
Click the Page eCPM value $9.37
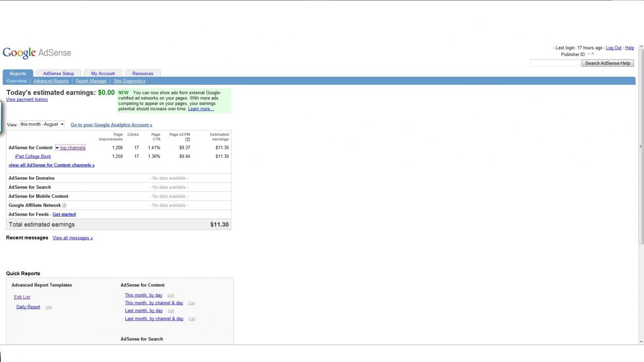point(185,148)
